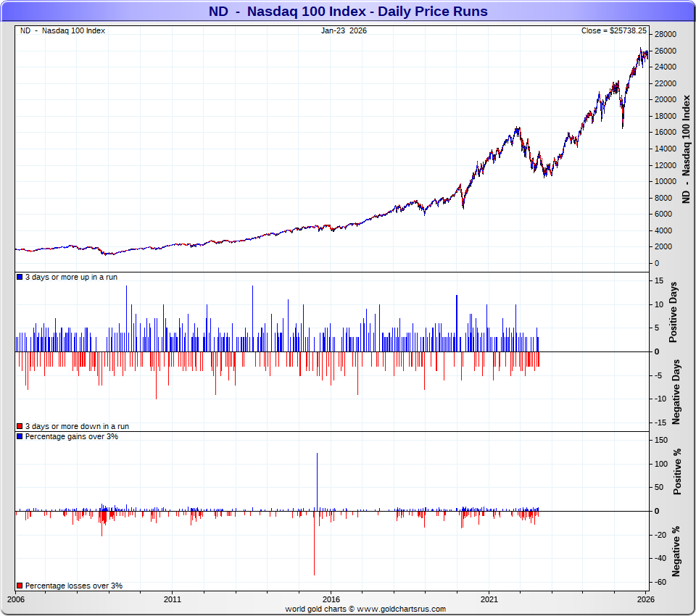Click the 20000 value on the price axis

click(666, 99)
